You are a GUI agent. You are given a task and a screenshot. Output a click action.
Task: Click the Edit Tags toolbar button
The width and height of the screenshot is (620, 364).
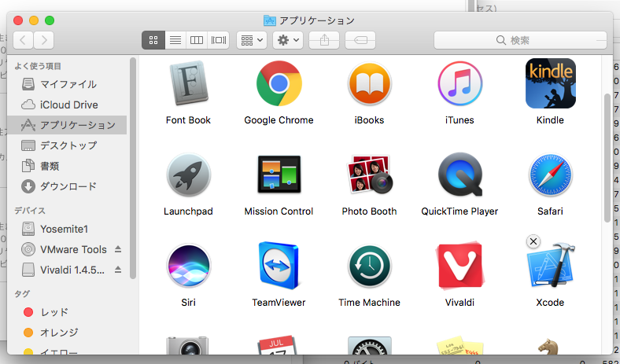(x=360, y=40)
